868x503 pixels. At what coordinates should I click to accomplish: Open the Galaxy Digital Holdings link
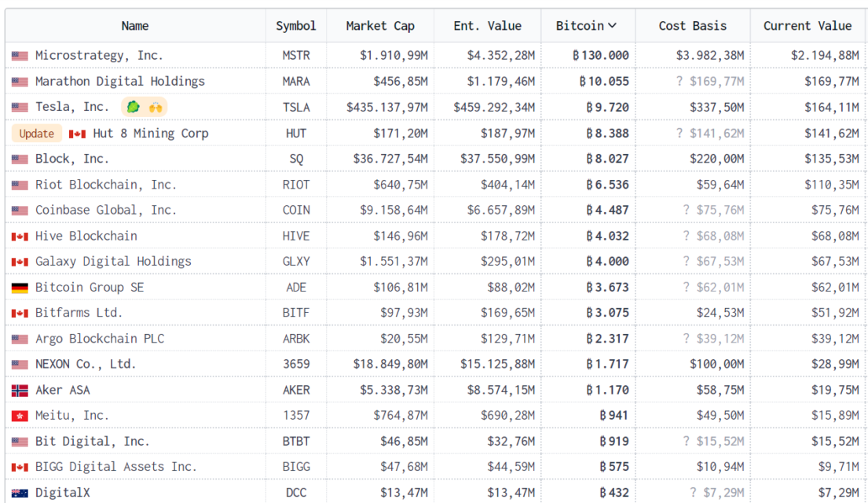pyautogui.click(x=113, y=262)
